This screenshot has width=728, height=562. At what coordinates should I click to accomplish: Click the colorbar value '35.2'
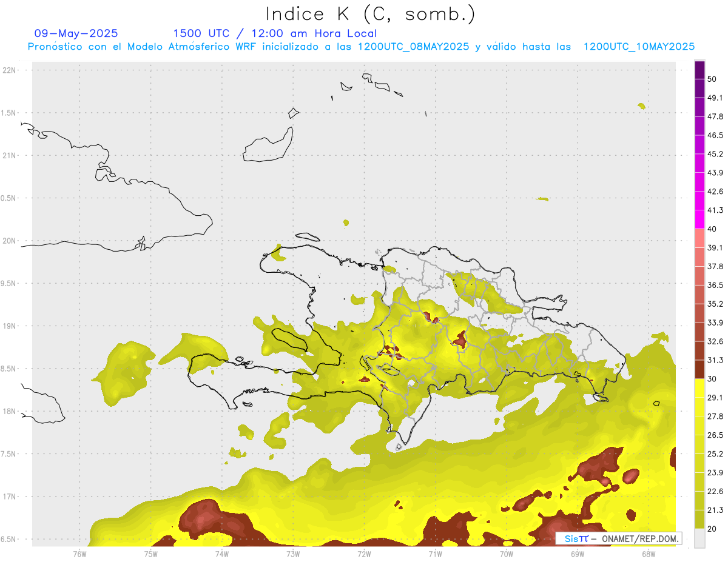(x=715, y=304)
